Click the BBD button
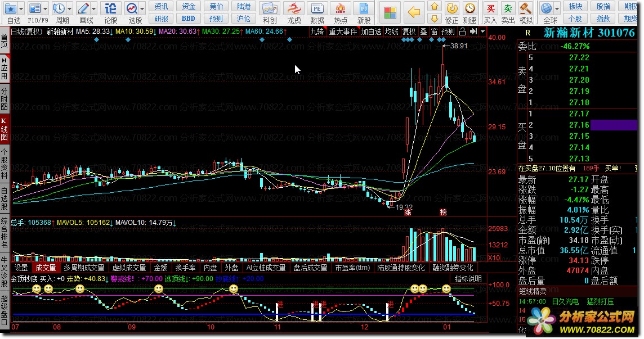This screenshot has width=644, height=339. coord(189,19)
